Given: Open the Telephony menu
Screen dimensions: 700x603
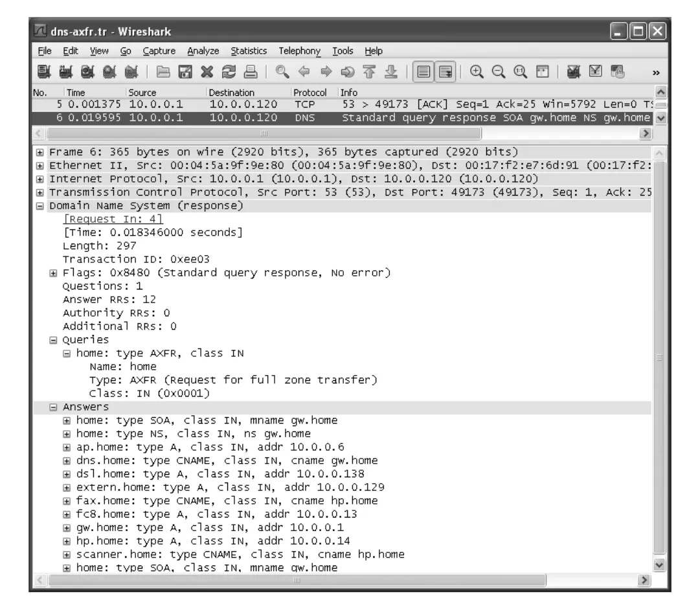Looking at the screenshot, I should point(300,51).
